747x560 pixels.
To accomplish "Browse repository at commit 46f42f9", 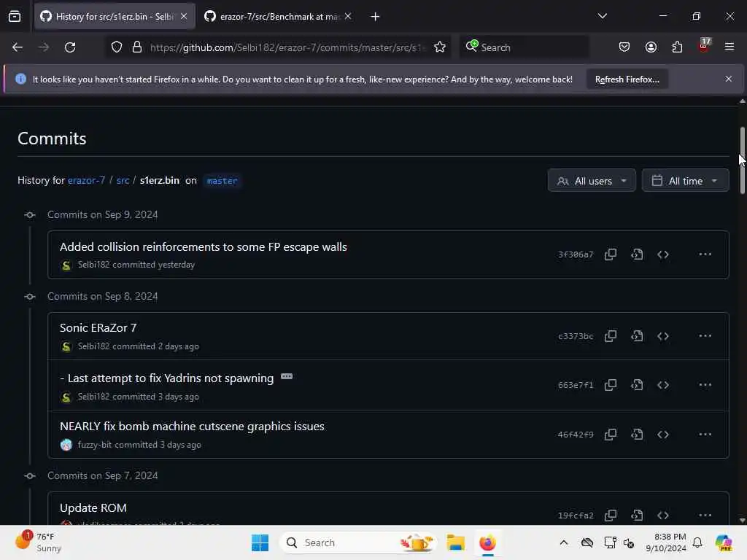I will 663,435.
